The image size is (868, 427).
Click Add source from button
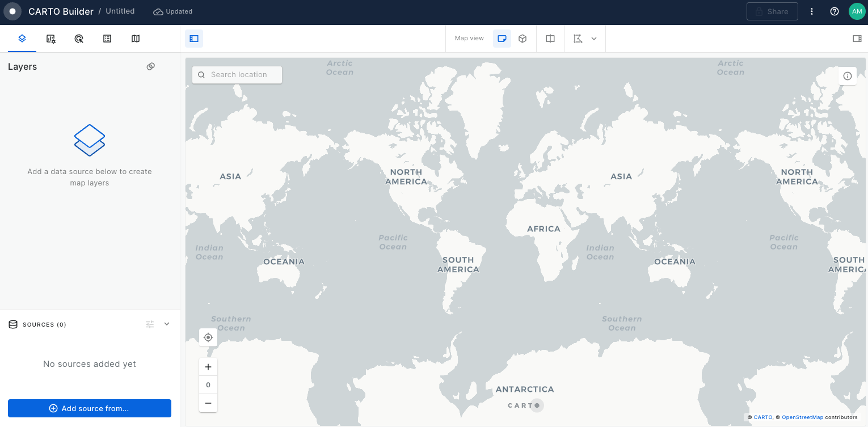pyautogui.click(x=90, y=408)
